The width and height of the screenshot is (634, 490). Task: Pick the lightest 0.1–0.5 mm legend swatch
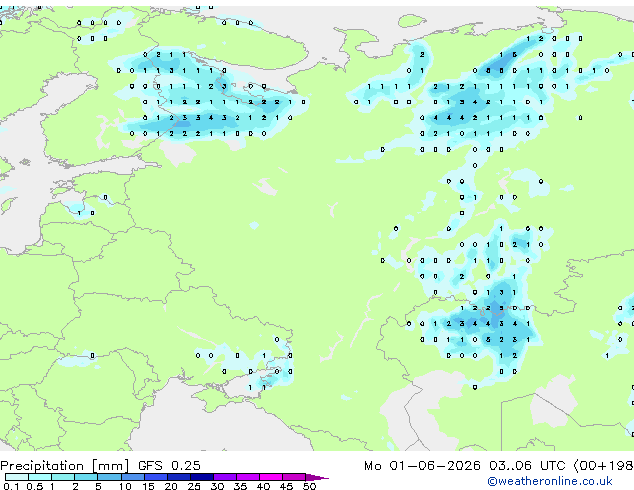(17, 477)
